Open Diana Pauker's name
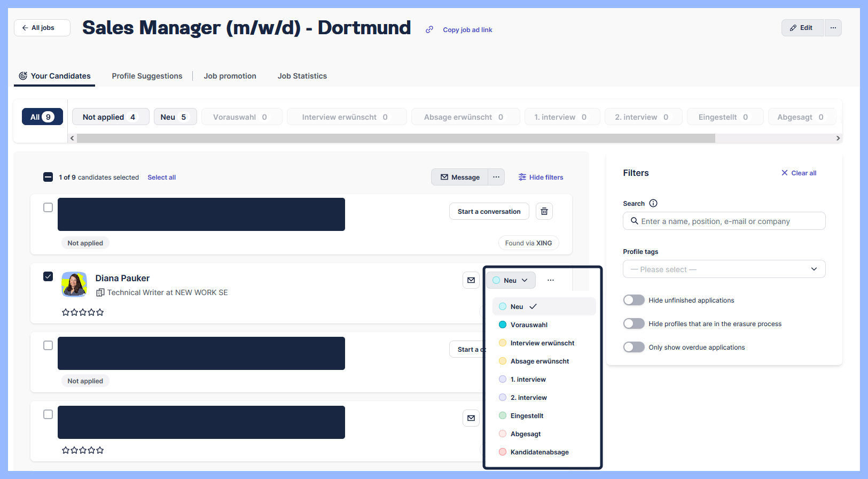The height and width of the screenshot is (479, 868). click(x=122, y=278)
